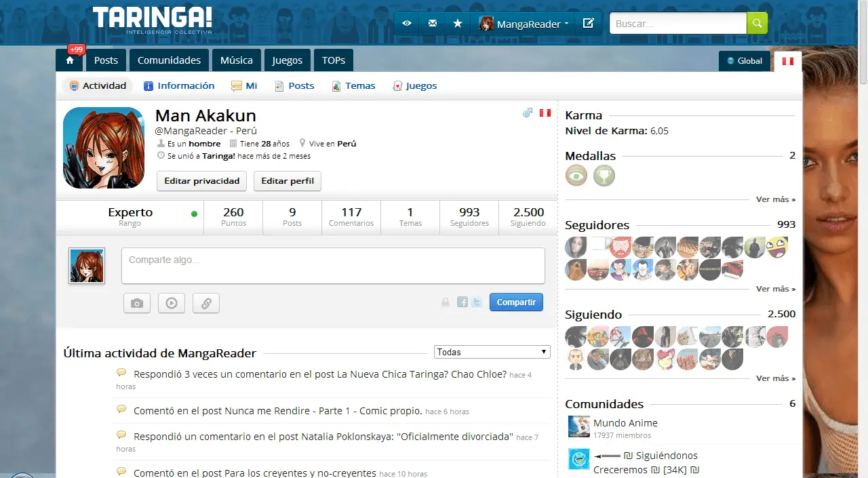This screenshot has height=478, width=868.
Task: Click the +99 notifications badge
Action: 76,49
